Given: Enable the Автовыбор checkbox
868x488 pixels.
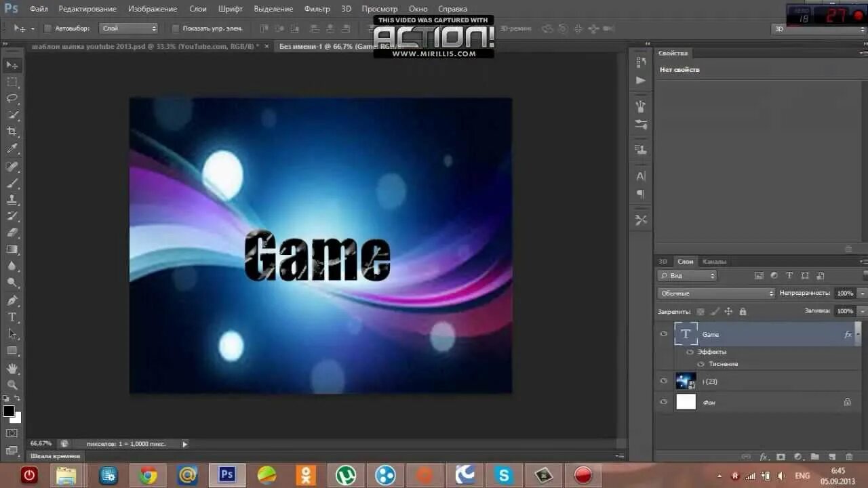Looking at the screenshot, I should pyautogui.click(x=47, y=28).
